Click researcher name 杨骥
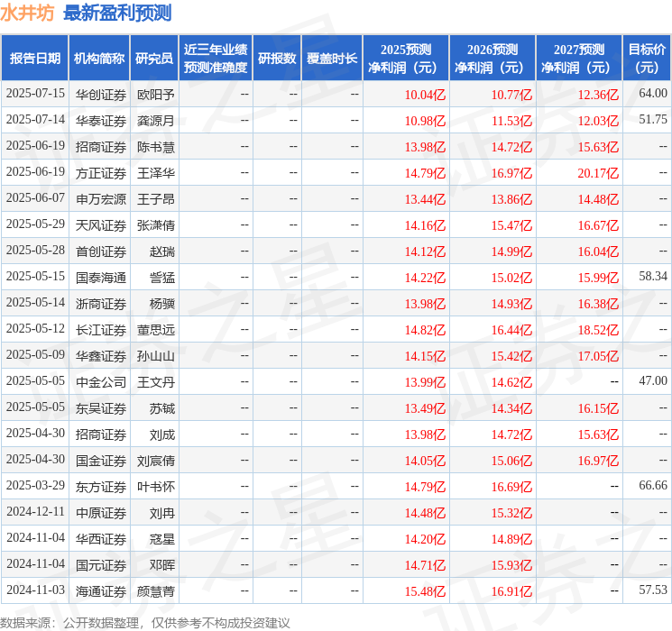The width and height of the screenshot is (672, 631). coord(162,303)
